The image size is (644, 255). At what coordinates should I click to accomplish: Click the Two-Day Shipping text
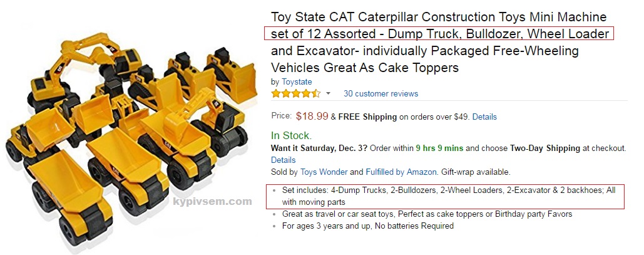tap(545, 148)
